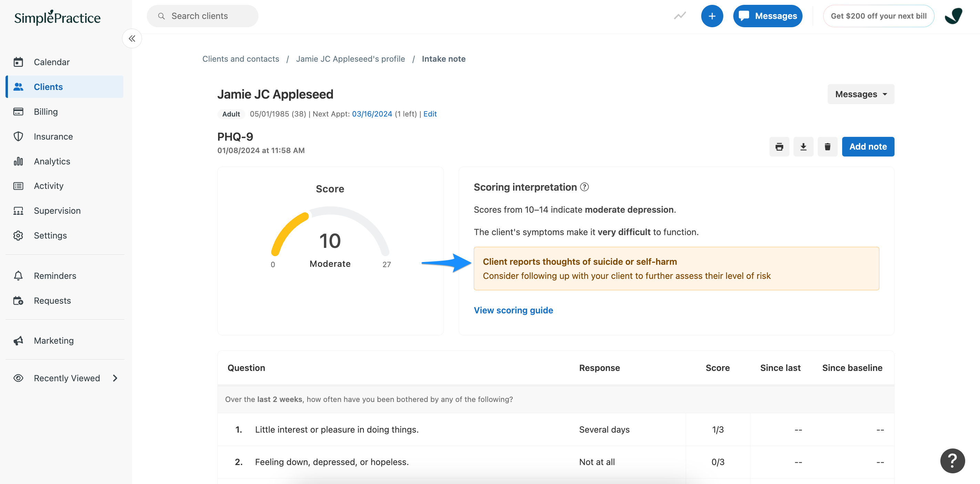Download the PHQ-9 assessment
This screenshot has height=484, width=980.
[x=803, y=147]
